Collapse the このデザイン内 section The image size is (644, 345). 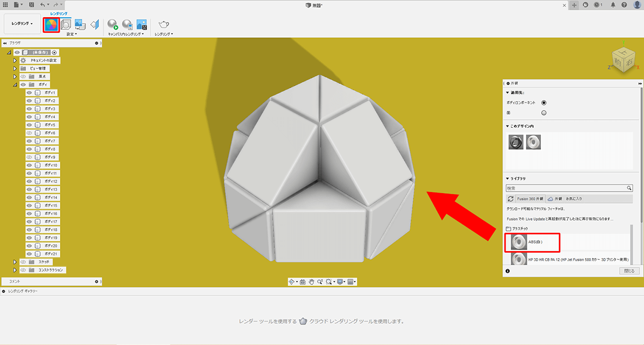pyautogui.click(x=508, y=126)
